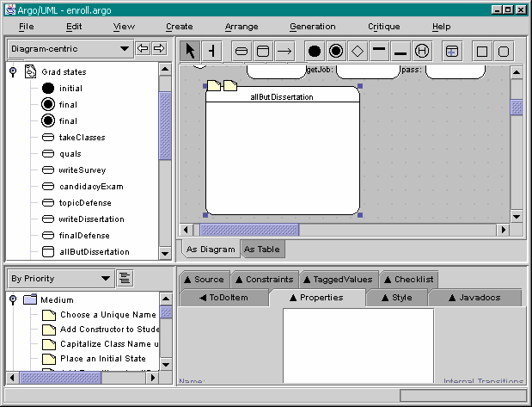Open Capitalize Class Name critique
Screen dimensions: 532x407
(100, 344)
